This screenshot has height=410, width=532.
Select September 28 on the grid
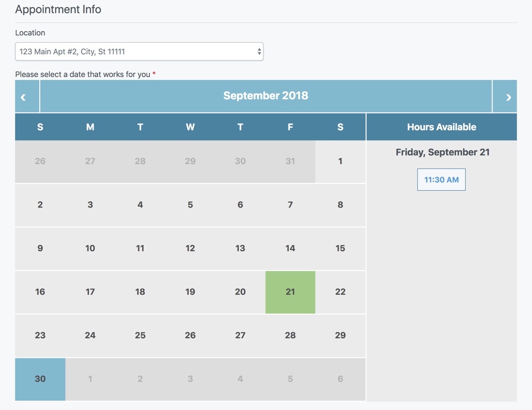(290, 335)
